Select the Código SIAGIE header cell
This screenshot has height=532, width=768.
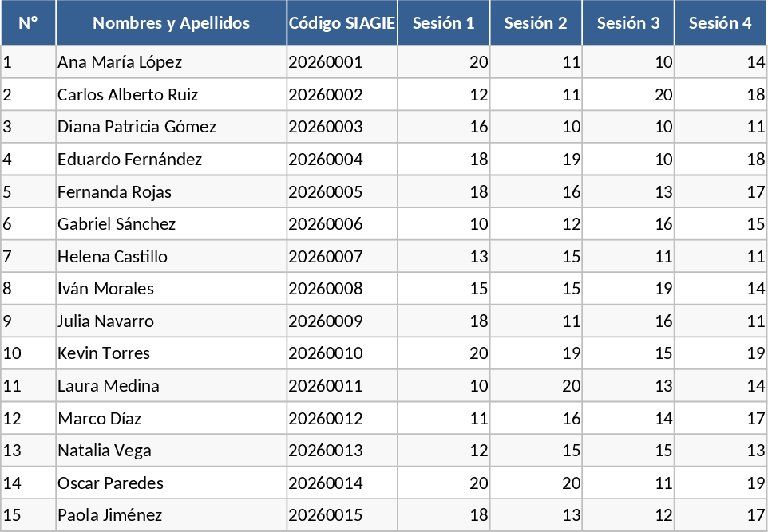pos(342,23)
